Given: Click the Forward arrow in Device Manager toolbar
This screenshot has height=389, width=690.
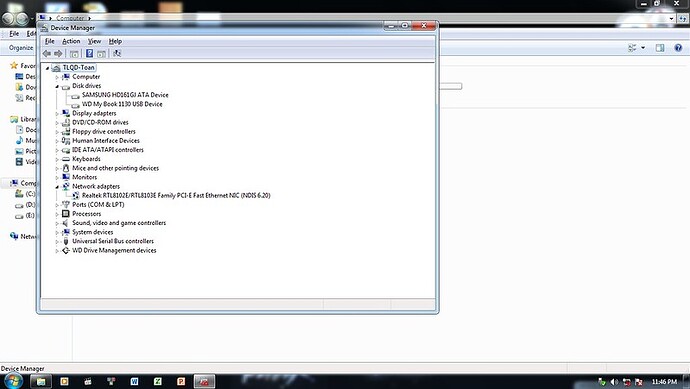Looking at the screenshot, I should point(58,53).
